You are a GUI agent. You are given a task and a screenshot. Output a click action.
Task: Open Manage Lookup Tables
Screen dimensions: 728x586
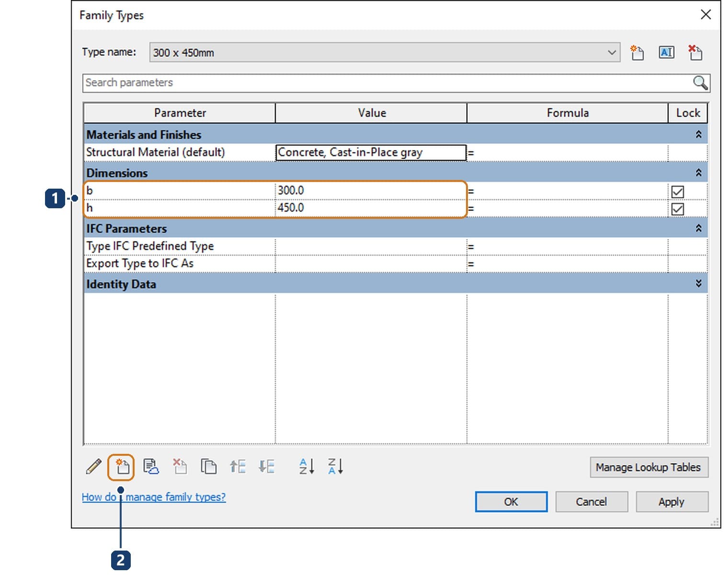pyautogui.click(x=648, y=467)
